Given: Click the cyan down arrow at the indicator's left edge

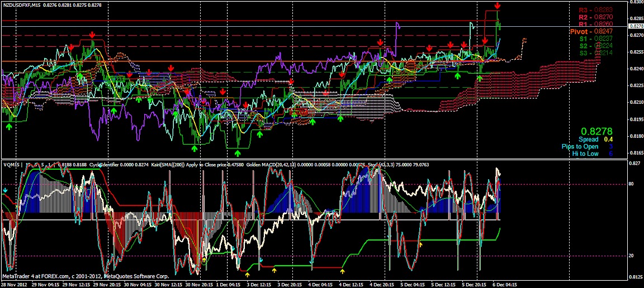Looking at the screenshot, I should click(x=5, y=190).
